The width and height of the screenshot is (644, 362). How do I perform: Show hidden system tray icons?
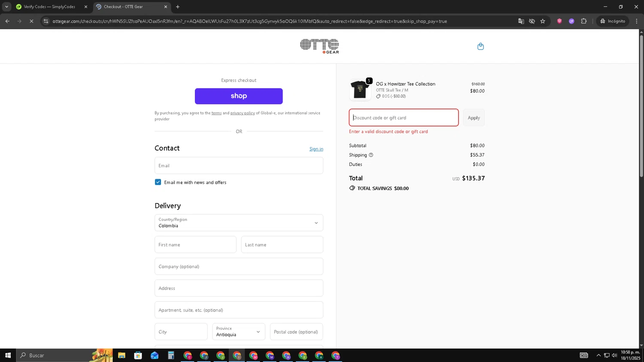pos(598,355)
